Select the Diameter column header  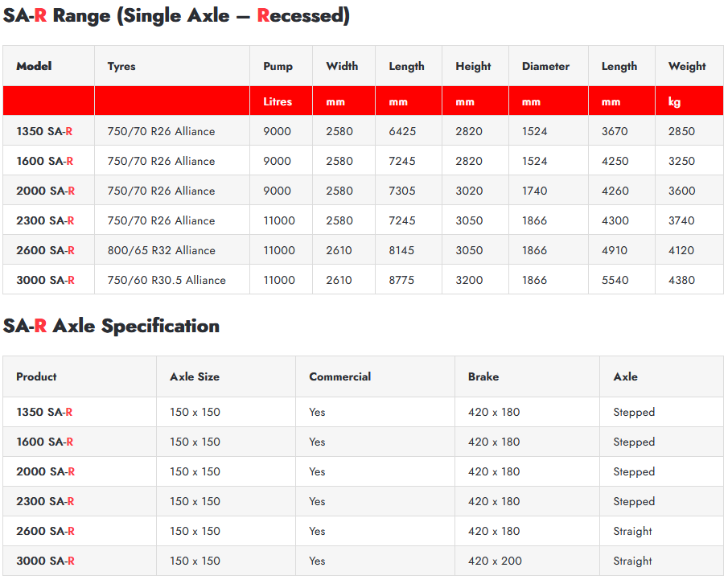(545, 67)
